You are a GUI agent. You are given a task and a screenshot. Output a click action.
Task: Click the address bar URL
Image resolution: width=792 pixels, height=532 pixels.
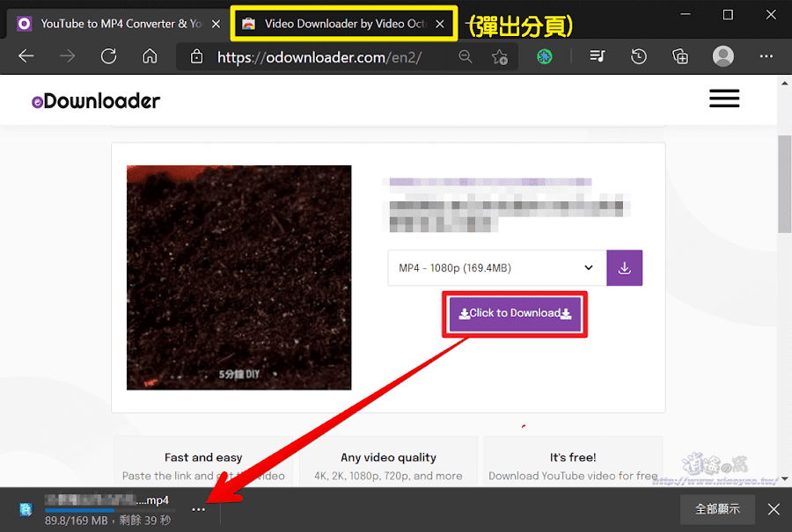tap(319, 57)
